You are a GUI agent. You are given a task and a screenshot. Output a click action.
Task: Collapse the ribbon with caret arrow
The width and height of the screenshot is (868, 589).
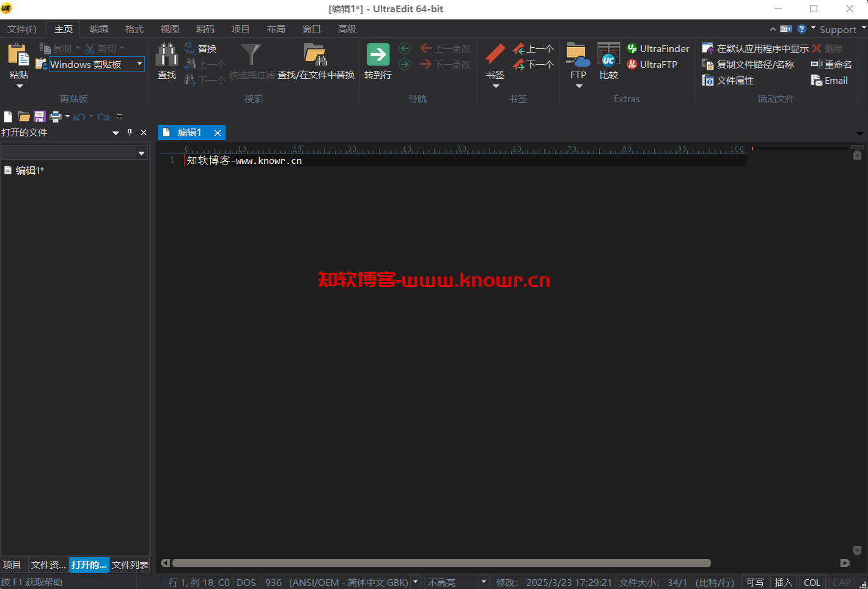point(773,29)
